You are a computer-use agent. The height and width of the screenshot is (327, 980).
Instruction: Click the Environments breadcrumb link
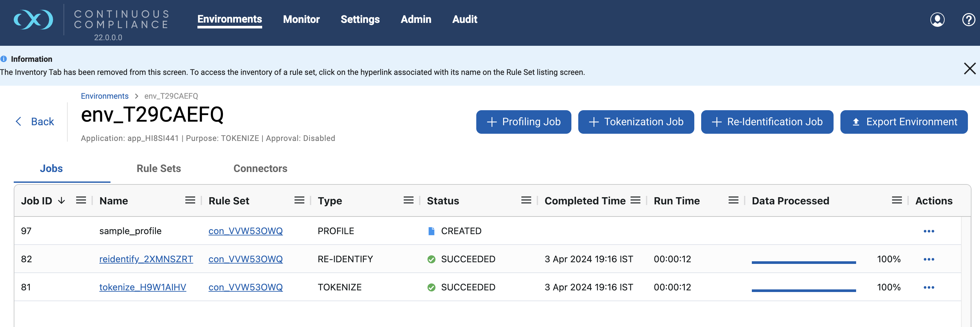105,96
